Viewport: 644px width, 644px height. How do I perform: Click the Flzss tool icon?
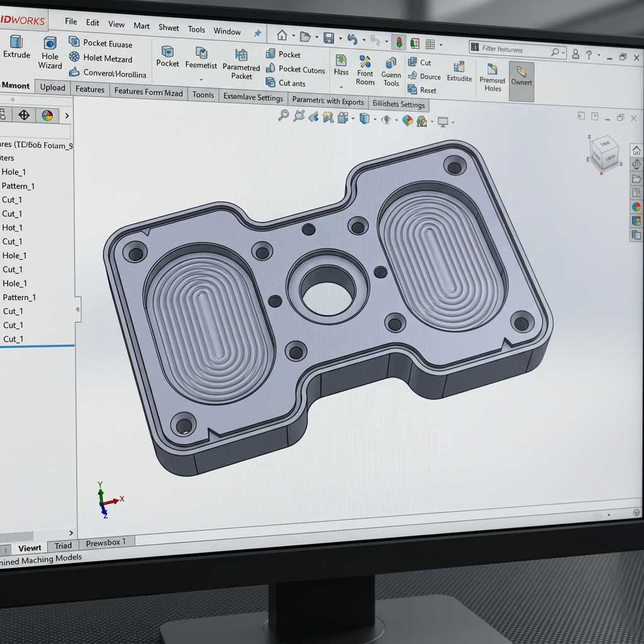(341, 65)
